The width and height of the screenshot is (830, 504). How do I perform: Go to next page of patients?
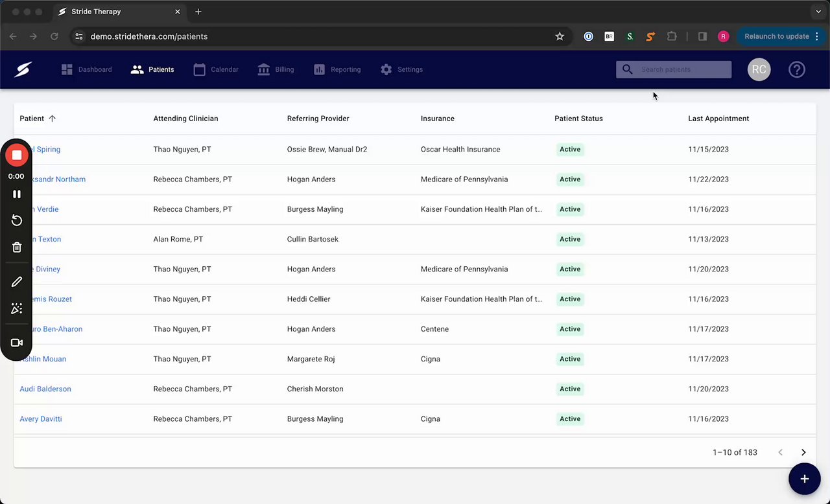coord(803,452)
